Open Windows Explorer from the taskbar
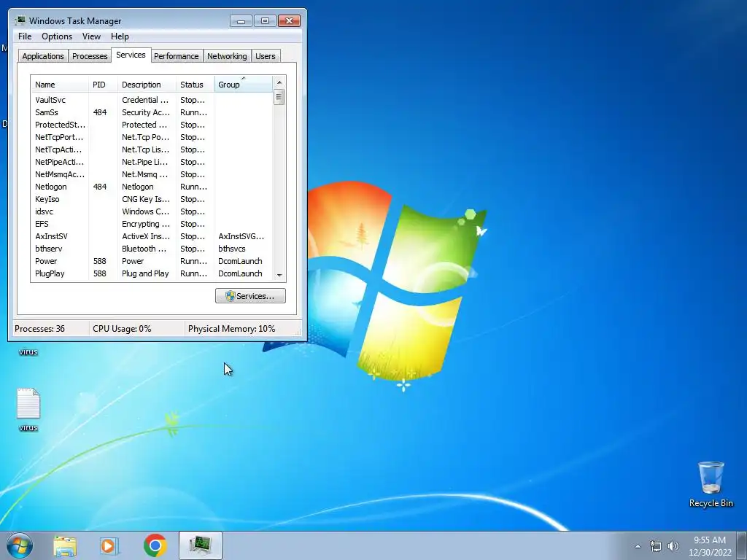The width and height of the screenshot is (747, 560). (x=65, y=545)
